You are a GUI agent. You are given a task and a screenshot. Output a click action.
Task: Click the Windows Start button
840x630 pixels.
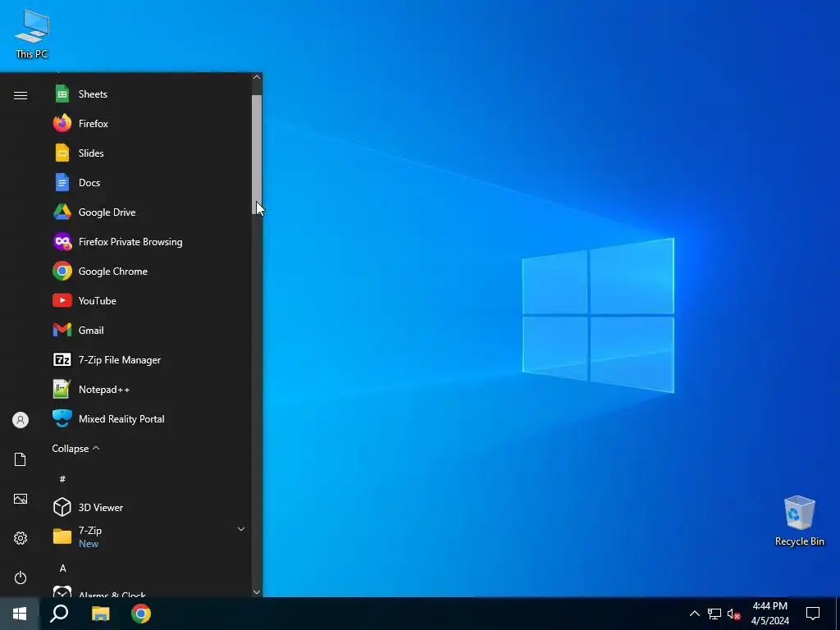click(20, 614)
